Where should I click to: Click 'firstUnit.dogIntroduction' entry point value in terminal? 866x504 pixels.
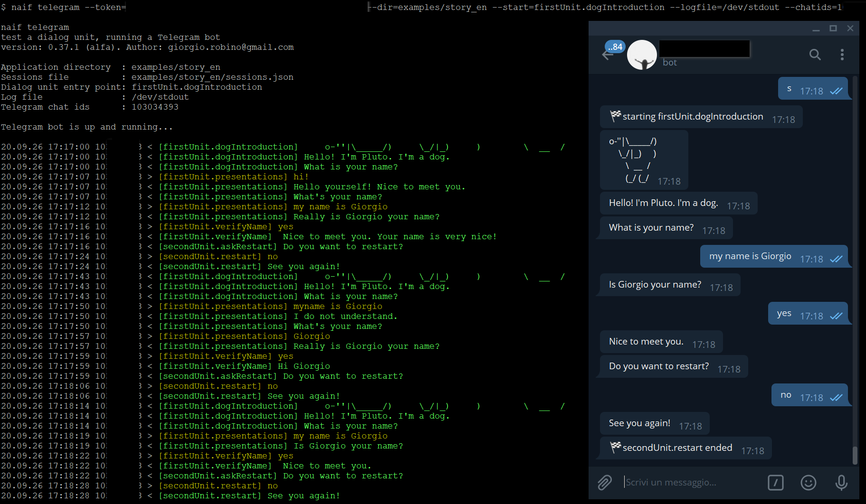pos(197,87)
